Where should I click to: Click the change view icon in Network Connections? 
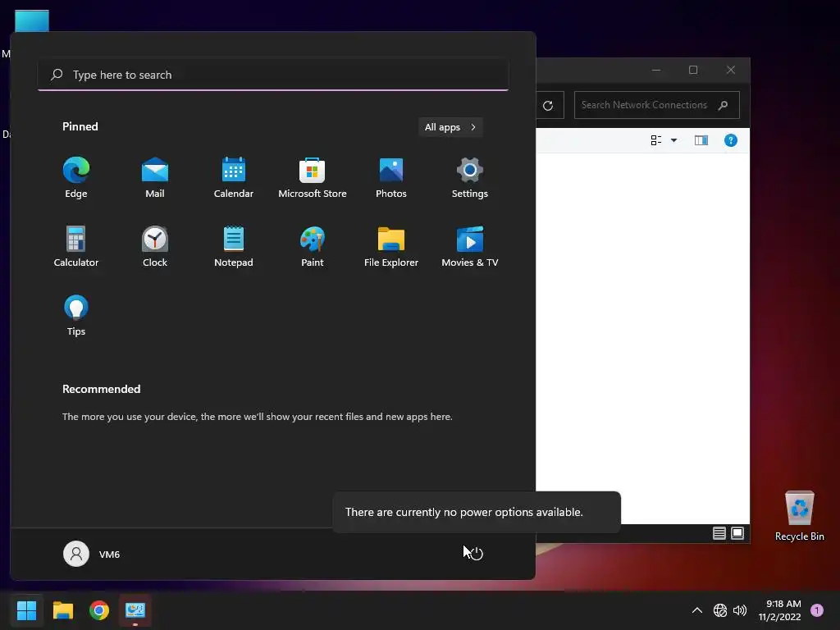(x=655, y=140)
